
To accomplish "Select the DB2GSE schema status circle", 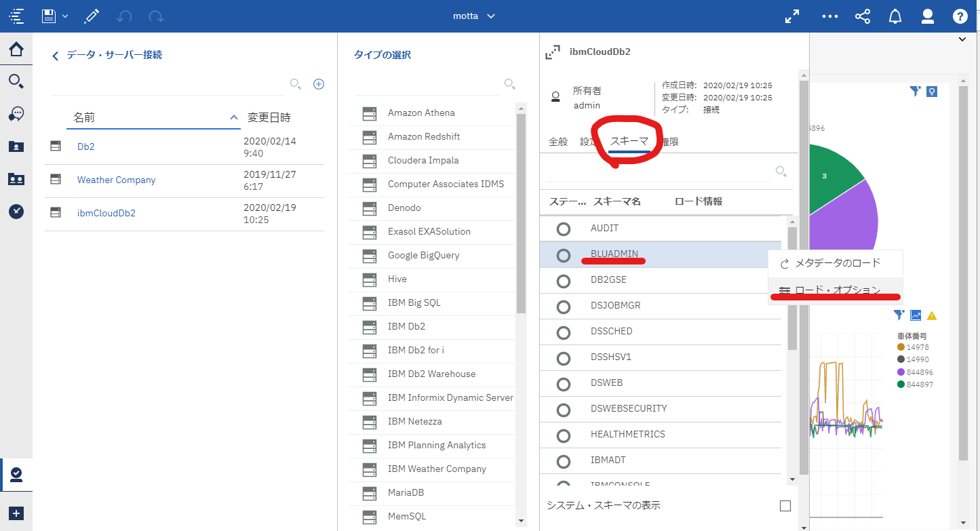I will point(563,281).
